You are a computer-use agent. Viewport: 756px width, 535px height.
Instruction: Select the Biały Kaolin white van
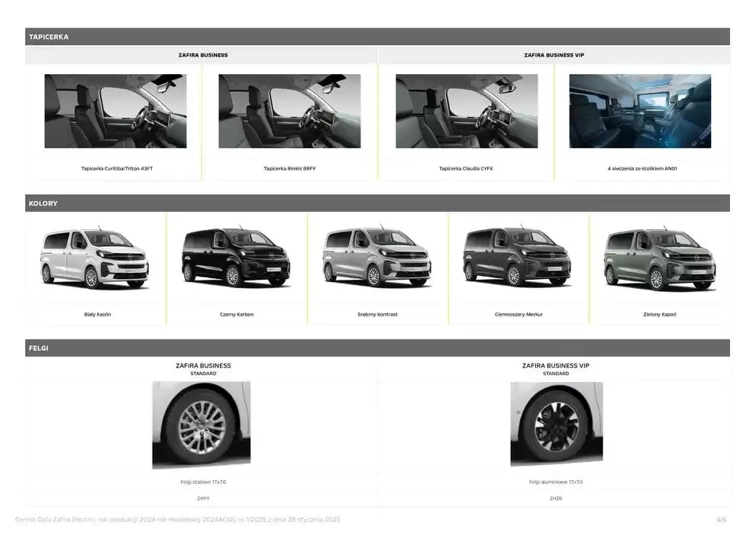[x=95, y=258]
